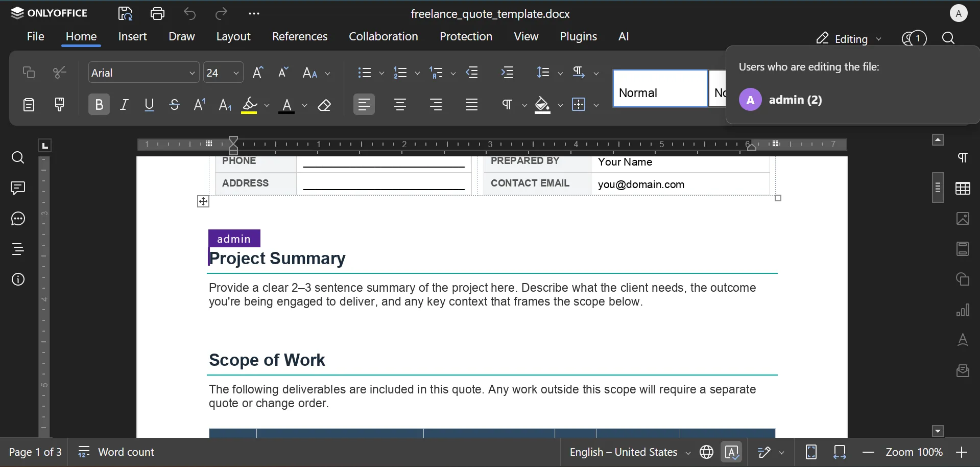Open the Find search panel in left sidebar
The width and height of the screenshot is (980, 467).
point(18,158)
